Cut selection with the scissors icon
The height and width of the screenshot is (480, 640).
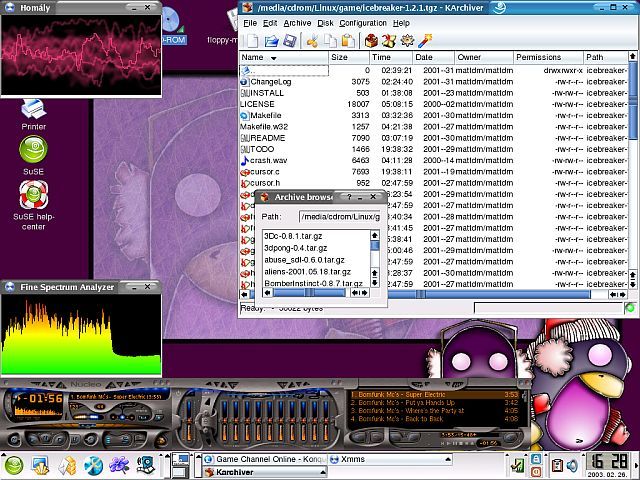312,41
